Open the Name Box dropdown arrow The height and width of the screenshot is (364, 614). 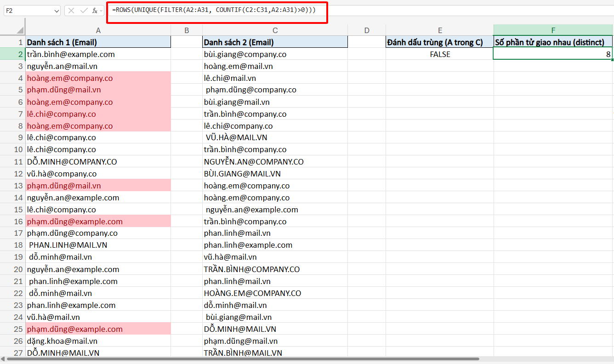click(56, 10)
